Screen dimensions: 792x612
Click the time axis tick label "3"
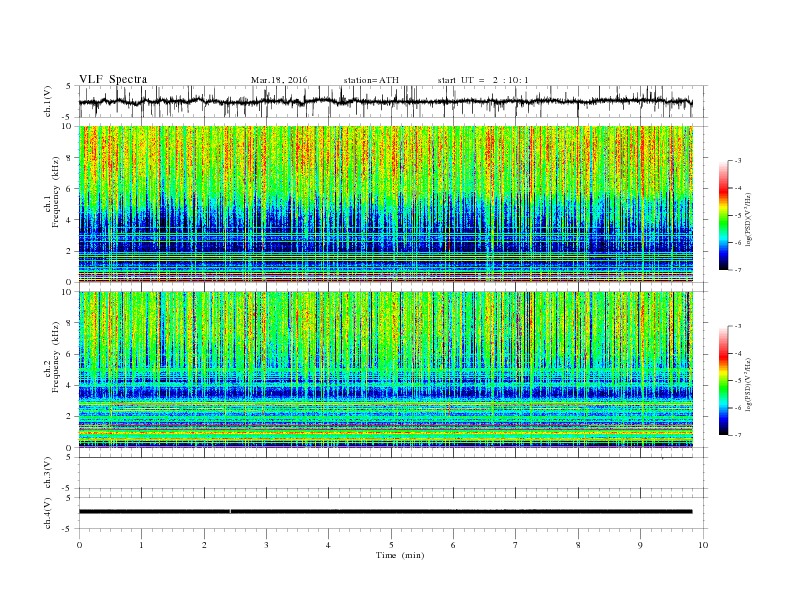point(266,545)
